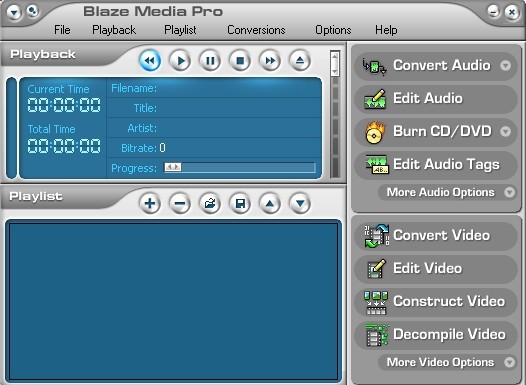Viewport: 526px width, 385px height.
Task: Expand the Convert Audio dropdown arrow
Action: [506, 65]
